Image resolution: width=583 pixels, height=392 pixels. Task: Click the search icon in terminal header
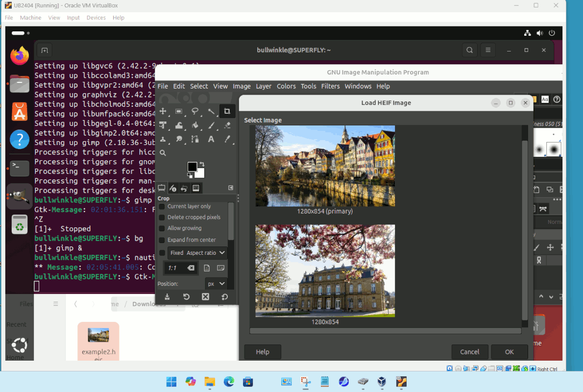470,50
